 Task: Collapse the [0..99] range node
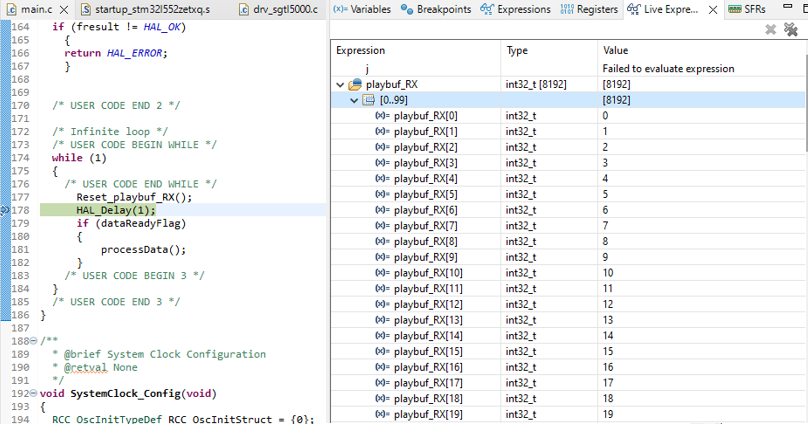point(354,100)
